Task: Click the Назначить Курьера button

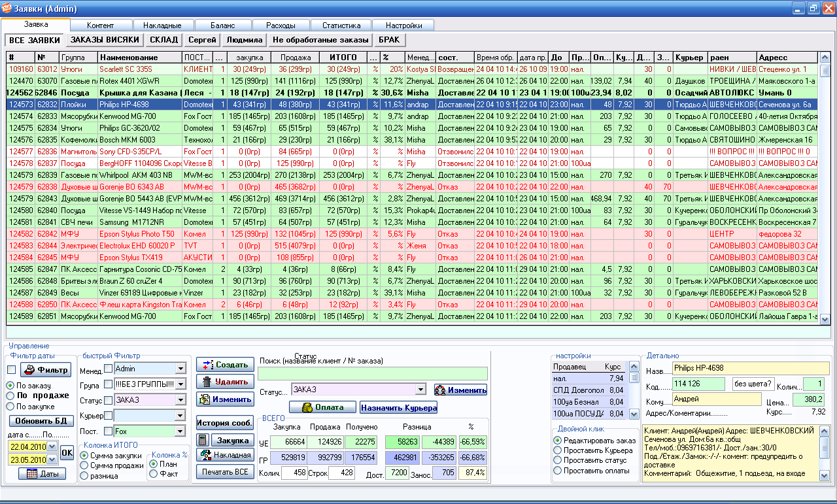Action: pos(398,407)
